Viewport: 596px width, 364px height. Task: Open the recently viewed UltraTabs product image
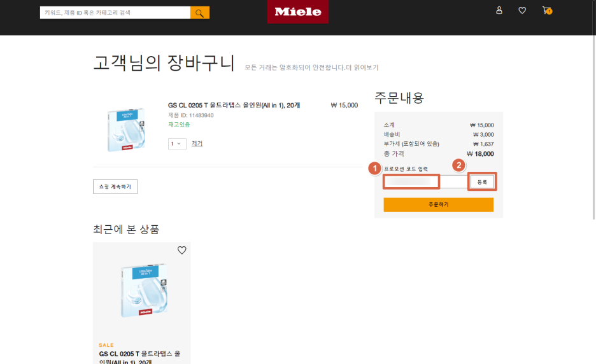point(144,290)
